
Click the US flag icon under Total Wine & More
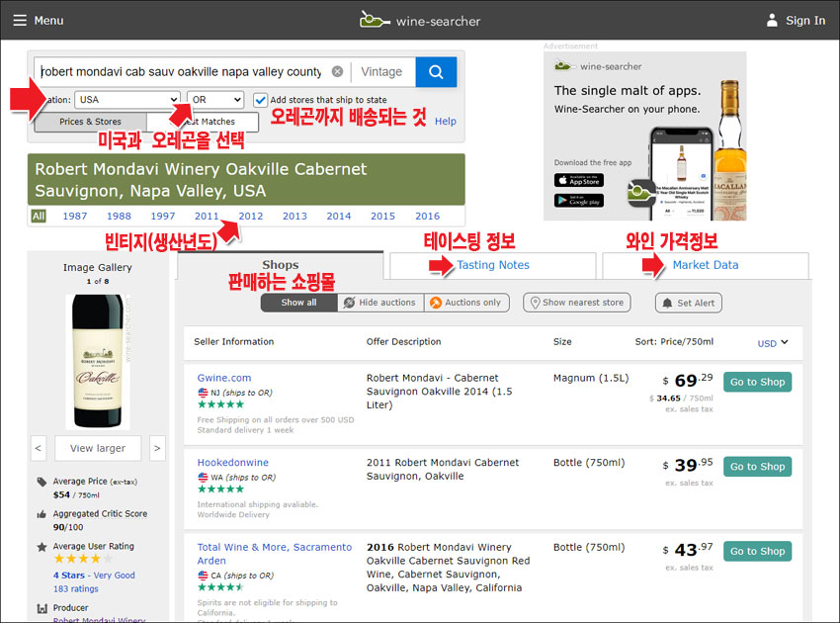coord(203,576)
